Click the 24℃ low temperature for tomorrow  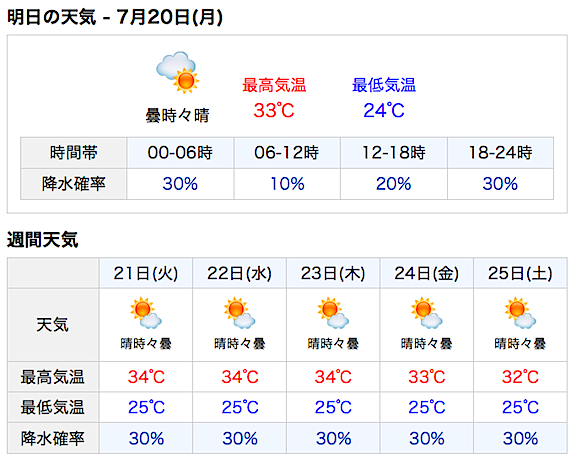[384, 110]
